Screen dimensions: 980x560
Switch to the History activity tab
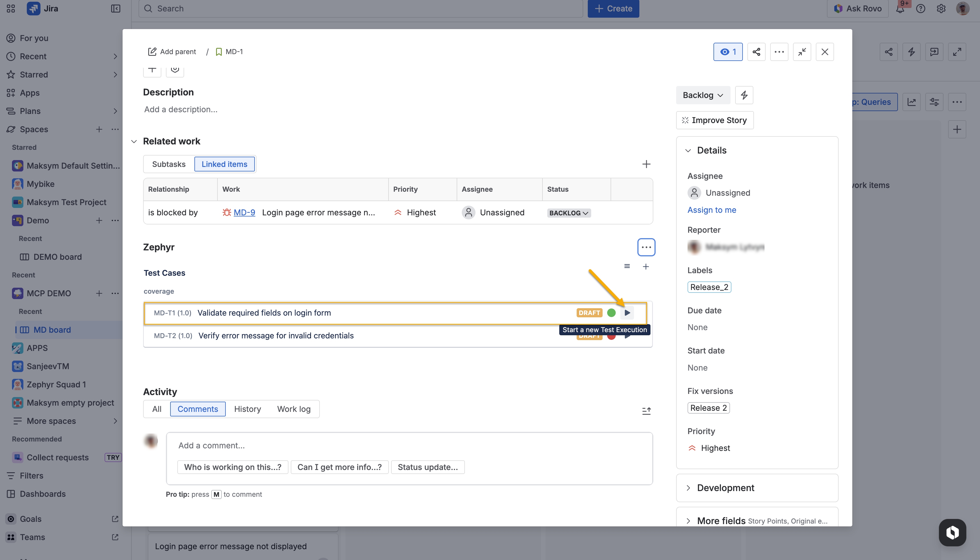pyautogui.click(x=247, y=409)
